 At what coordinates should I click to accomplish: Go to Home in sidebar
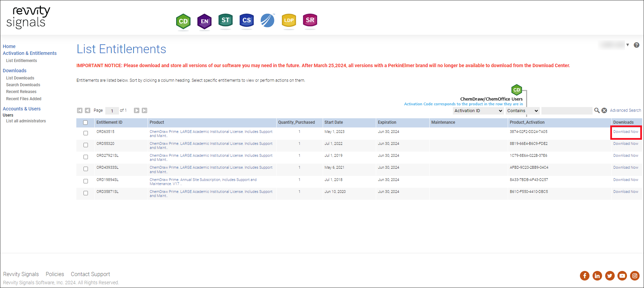9,46
